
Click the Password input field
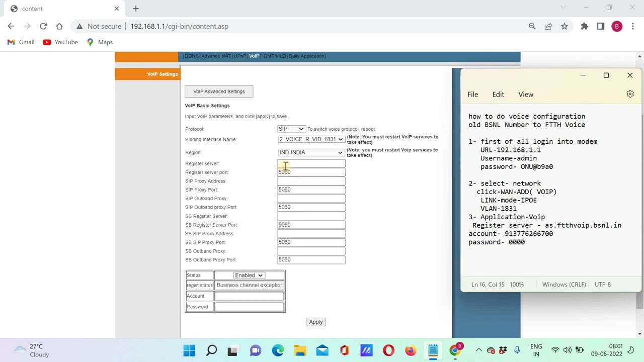tap(249, 307)
